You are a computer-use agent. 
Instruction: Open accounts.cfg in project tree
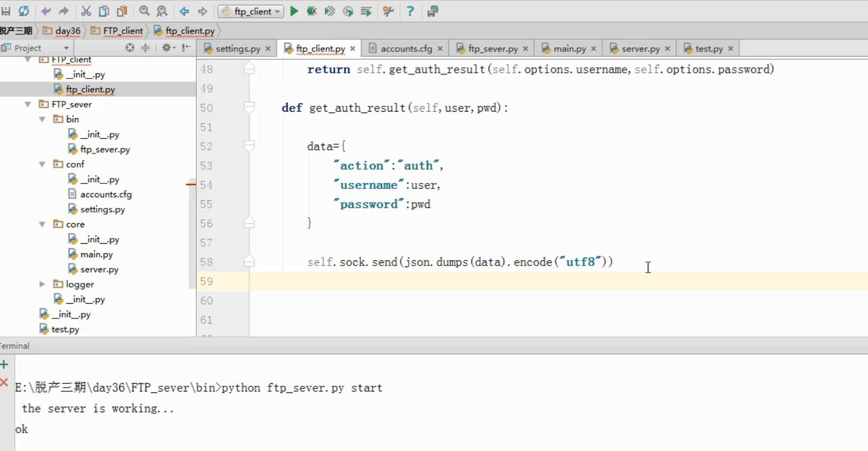click(x=106, y=194)
